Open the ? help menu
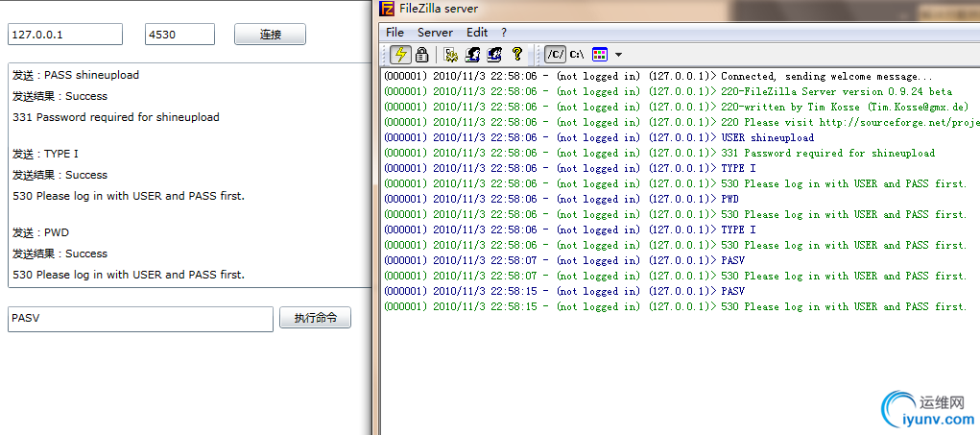The image size is (980, 435). point(504,33)
